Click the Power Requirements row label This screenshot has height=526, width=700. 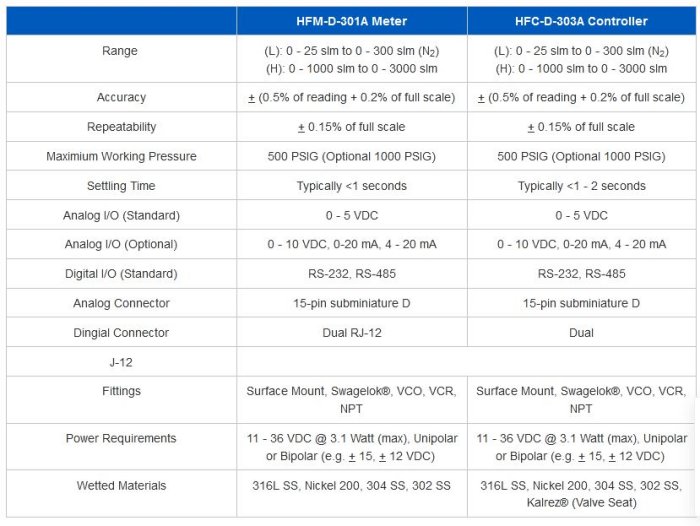pos(121,438)
